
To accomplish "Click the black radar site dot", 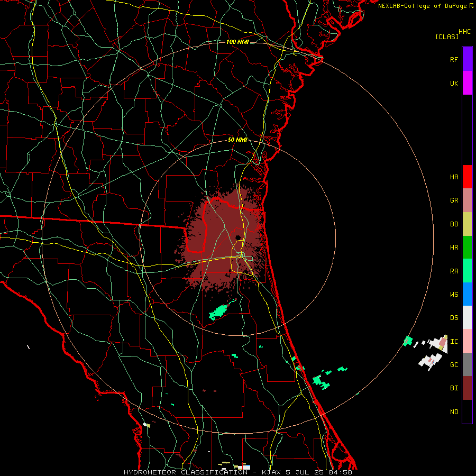I will [237, 237].
